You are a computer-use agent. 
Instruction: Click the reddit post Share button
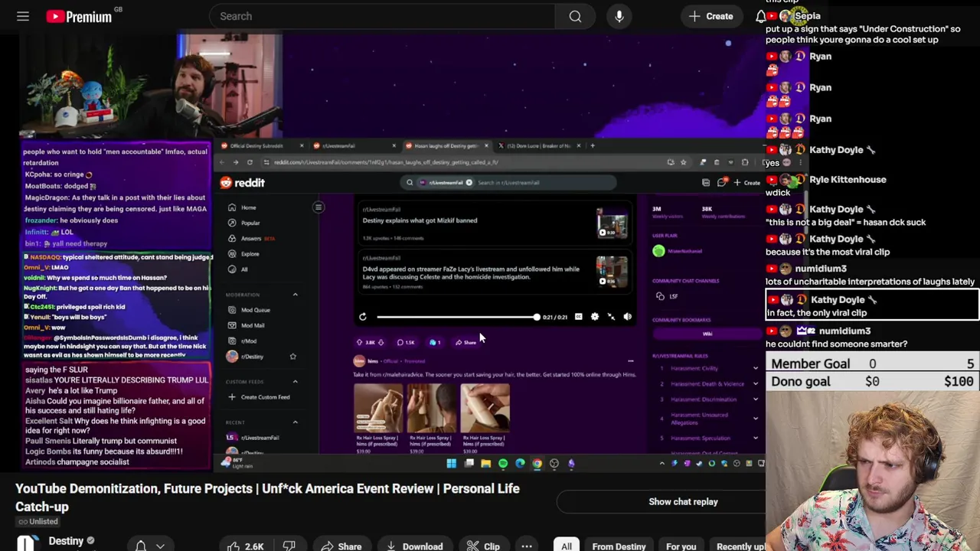(465, 342)
